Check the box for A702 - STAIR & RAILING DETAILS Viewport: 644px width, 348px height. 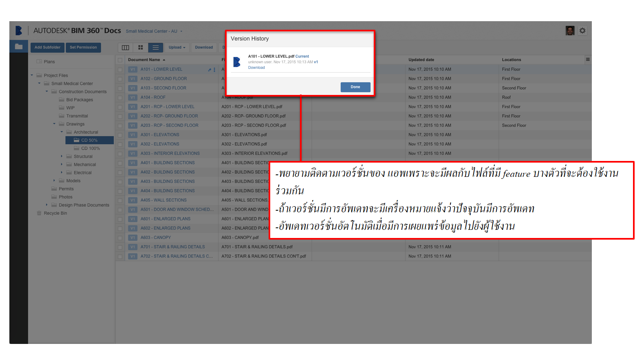point(120,256)
